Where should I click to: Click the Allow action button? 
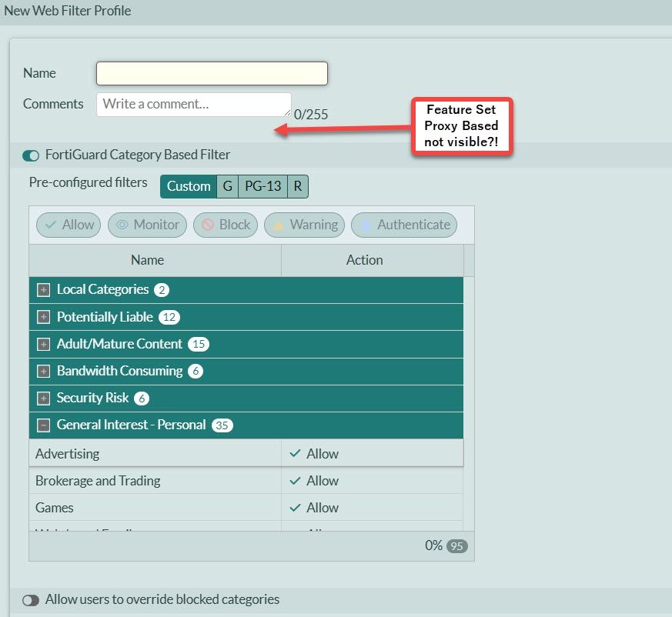(x=69, y=225)
